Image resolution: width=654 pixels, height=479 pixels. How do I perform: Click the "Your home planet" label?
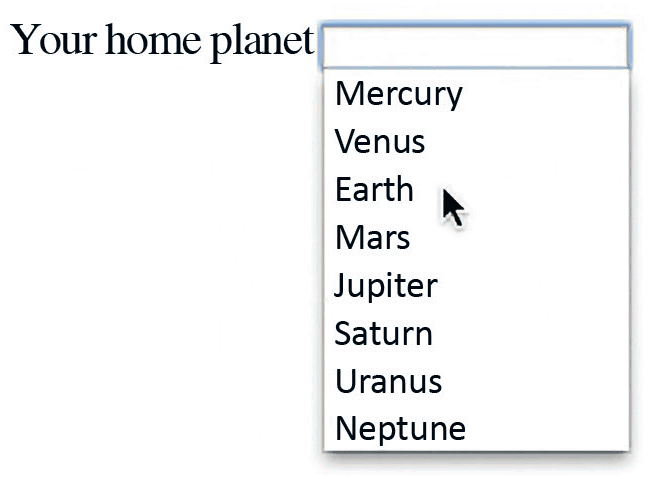point(162,41)
